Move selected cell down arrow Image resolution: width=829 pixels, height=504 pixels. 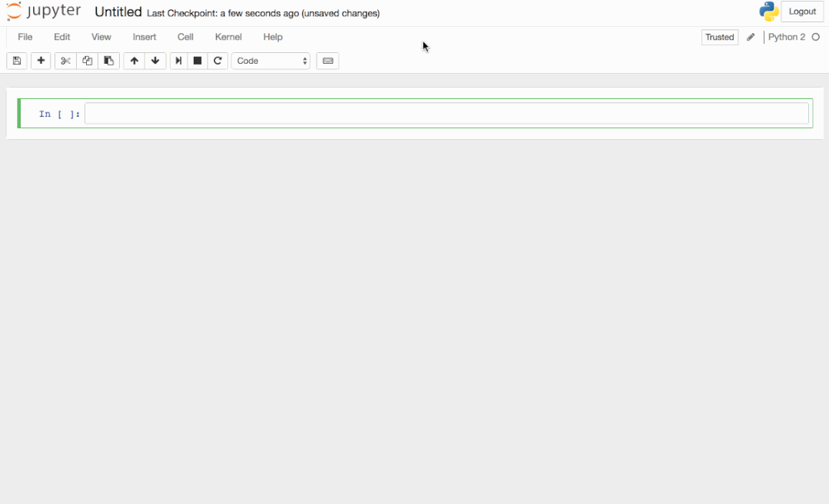coord(155,61)
